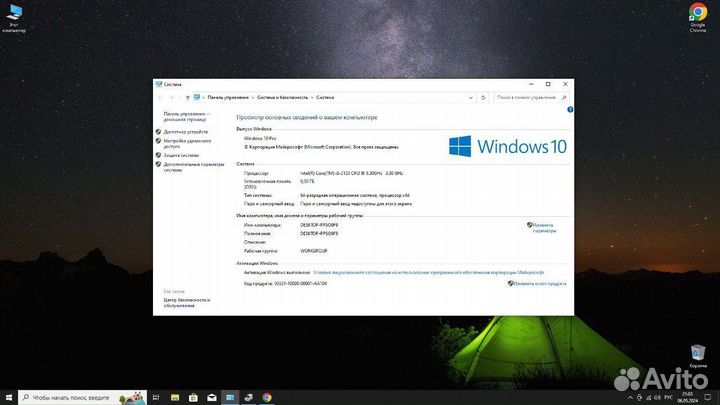Open Google Chrome from the taskbar
Image resolution: width=720 pixels, height=405 pixels.
(x=267, y=398)
